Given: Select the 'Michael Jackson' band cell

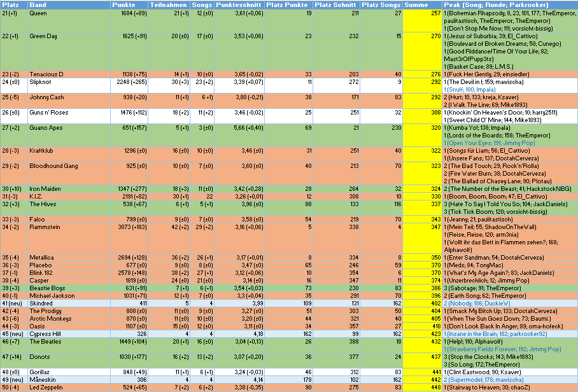Looking at the screenshot, I should pos(69,295).
